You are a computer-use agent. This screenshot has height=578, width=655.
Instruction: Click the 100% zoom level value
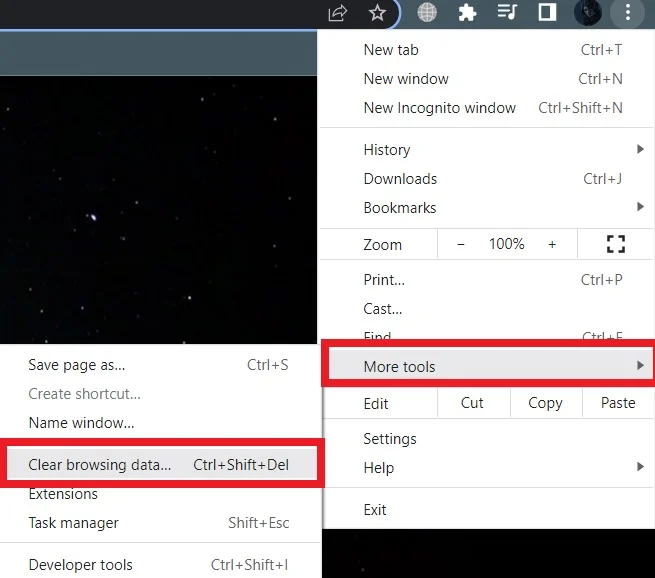tap(507, 244)
